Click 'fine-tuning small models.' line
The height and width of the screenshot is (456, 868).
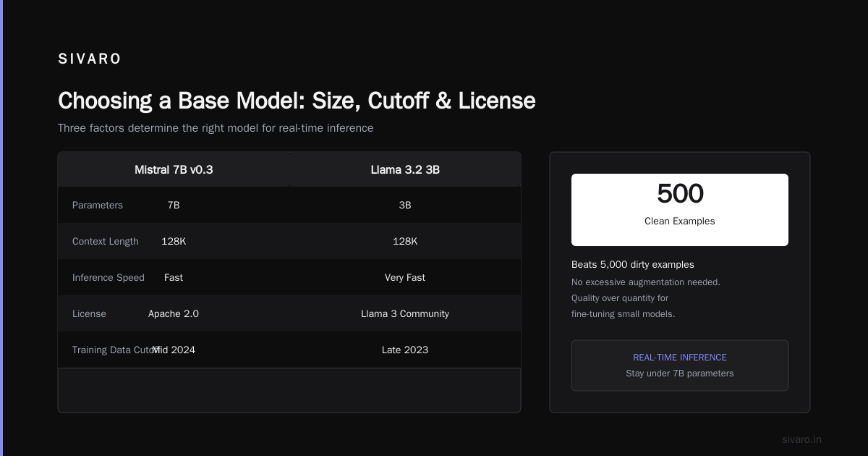[x=623, y=313]
